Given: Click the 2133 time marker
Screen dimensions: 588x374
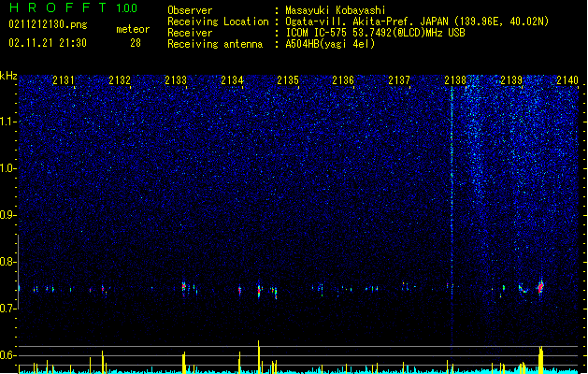Looking at the screenshot, I should pos(176,80).
